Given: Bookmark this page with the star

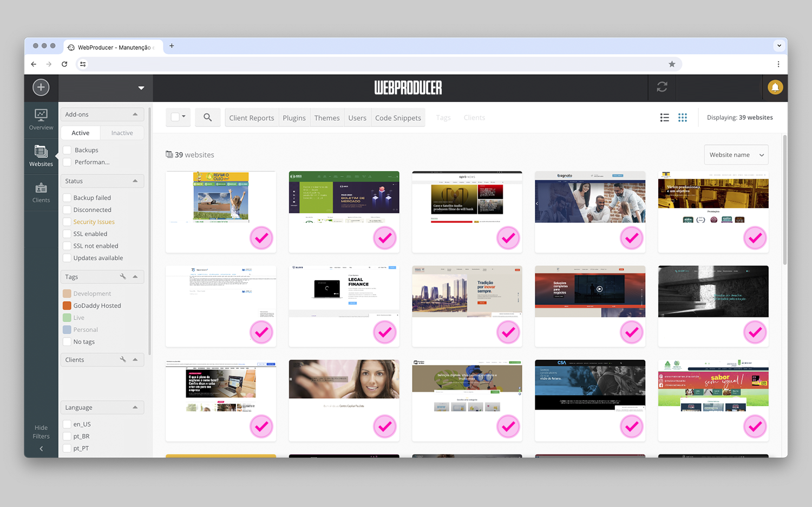Looking at the screenshot, I should pyautogui.click(x=672, y=64).
